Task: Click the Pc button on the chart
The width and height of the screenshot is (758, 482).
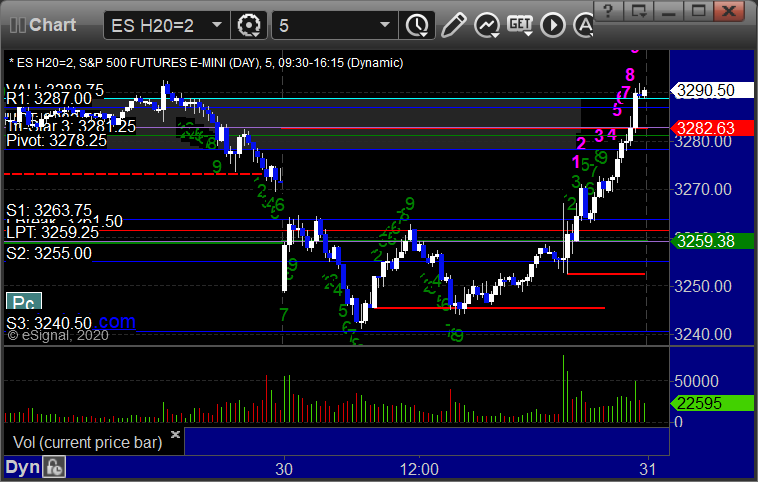Action: pos(24,301)
